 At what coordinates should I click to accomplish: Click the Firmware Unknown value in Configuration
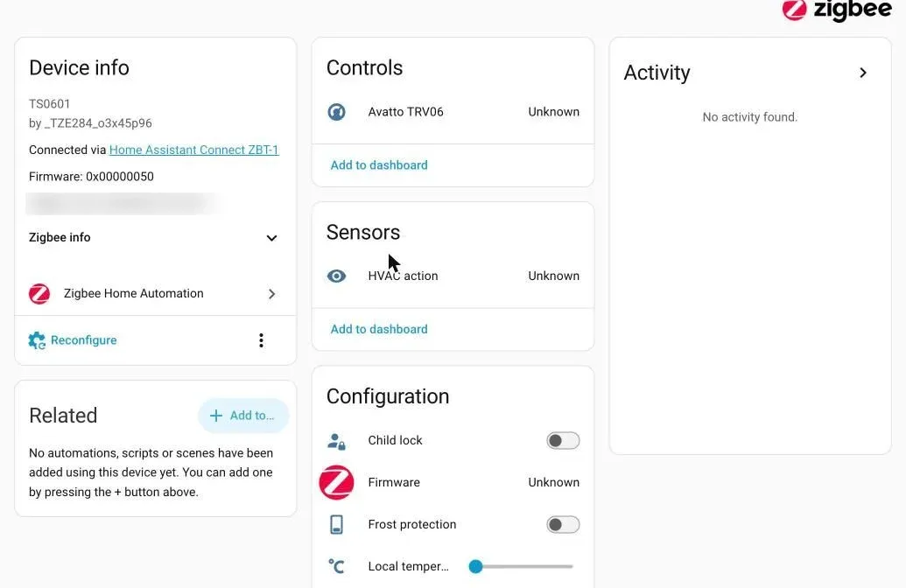[553, 482]
